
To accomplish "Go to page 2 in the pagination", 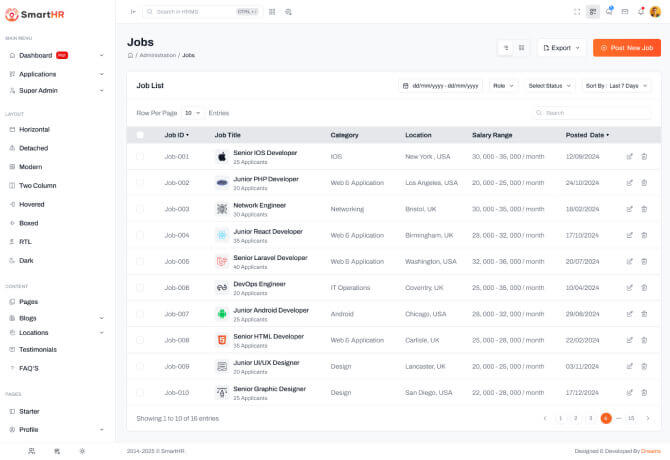I will click(x=575, y=417).
